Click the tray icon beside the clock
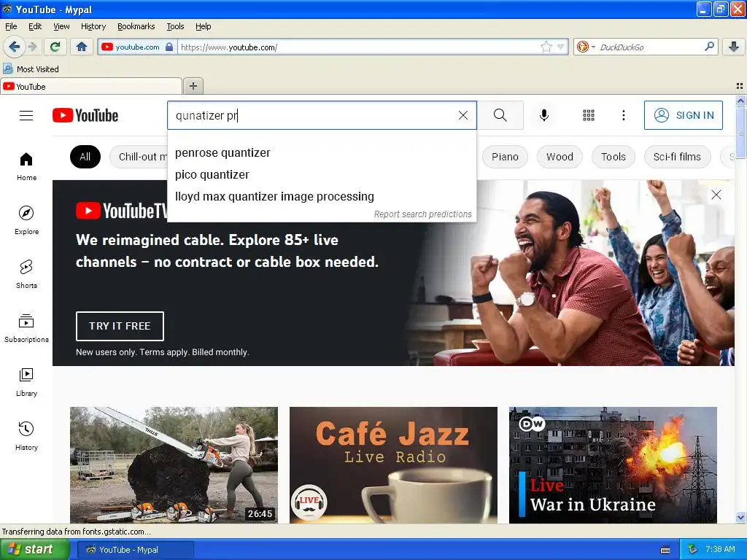Image resolution: width=747 pixels, height=560 pixels. point(692,550)
